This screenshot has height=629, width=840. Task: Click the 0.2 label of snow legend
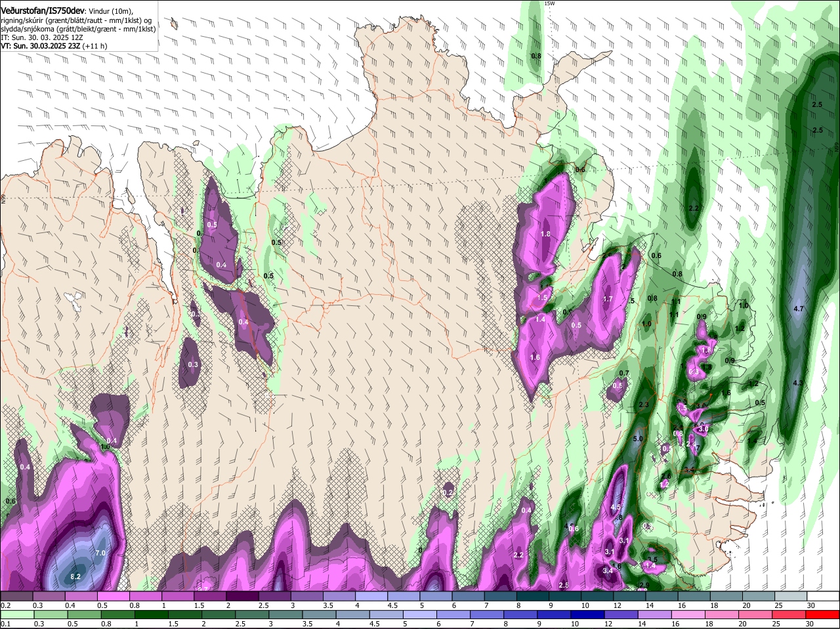point(5,604)
